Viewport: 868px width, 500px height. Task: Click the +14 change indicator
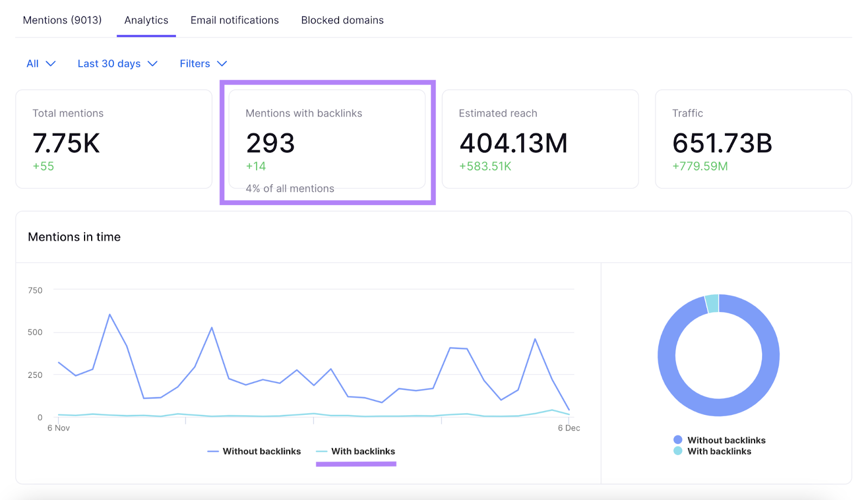click(x=256, y=167)
